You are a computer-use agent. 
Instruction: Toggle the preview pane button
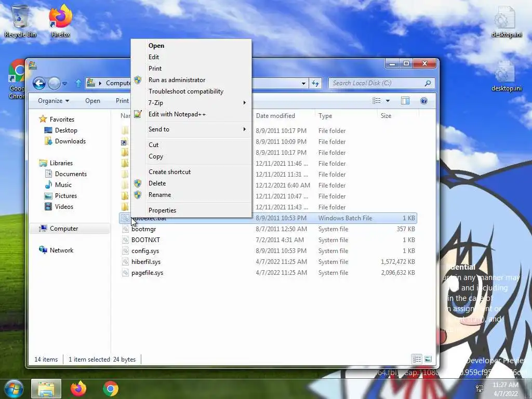point(405,101)
